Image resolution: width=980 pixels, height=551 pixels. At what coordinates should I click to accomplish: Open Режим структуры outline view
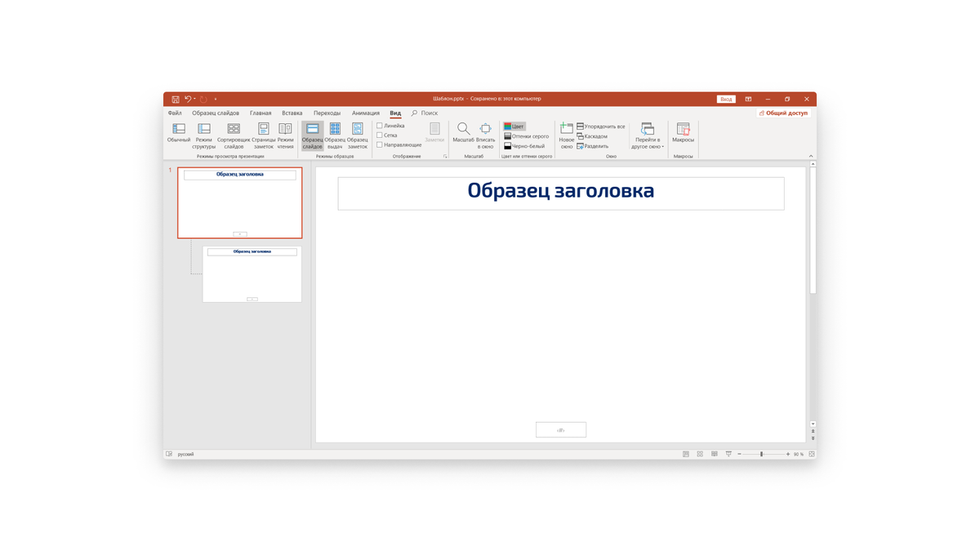[x=204, y=136]
